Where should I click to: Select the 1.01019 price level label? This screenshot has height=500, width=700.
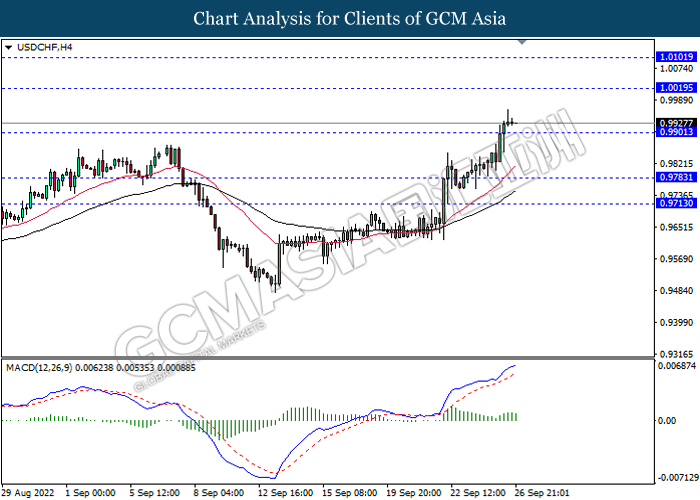click(676, 57)
